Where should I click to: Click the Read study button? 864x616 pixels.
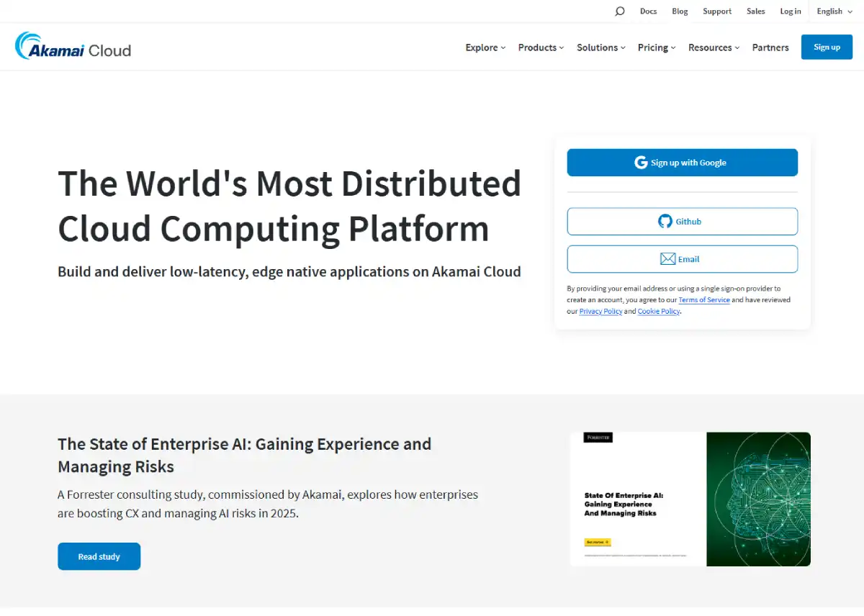pyautogui.click(x=99, y=556)
